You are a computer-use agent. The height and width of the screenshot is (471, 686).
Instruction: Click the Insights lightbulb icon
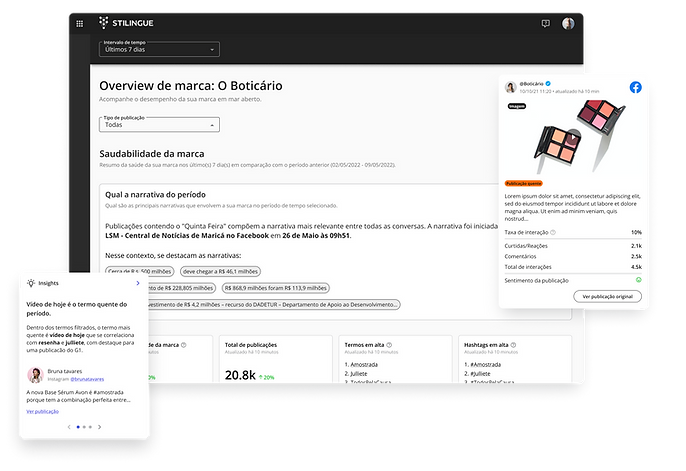31,283
